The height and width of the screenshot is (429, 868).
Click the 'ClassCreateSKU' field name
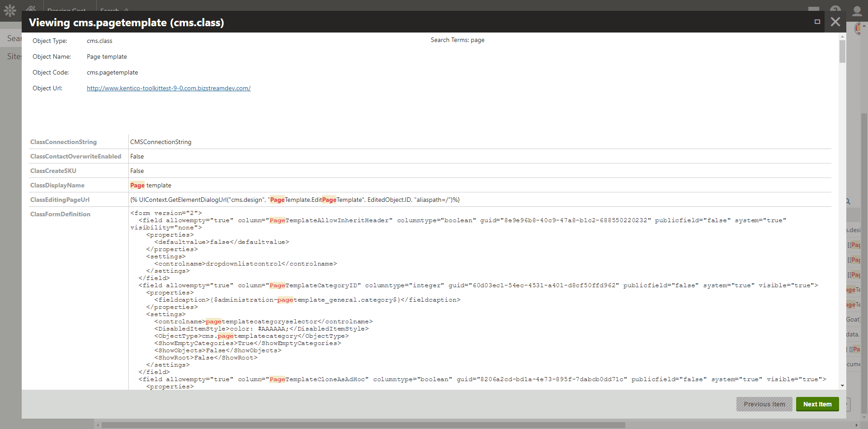pos(53,171)
